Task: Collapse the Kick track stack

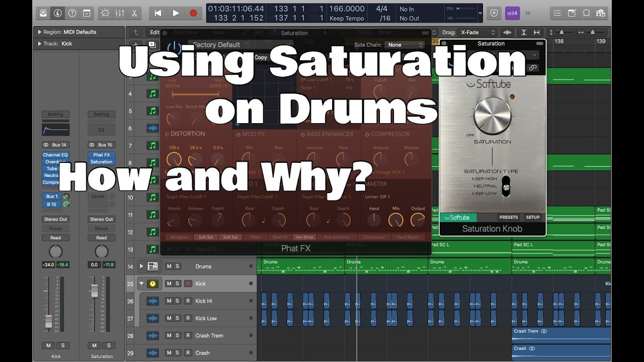Action: [141, 284]
